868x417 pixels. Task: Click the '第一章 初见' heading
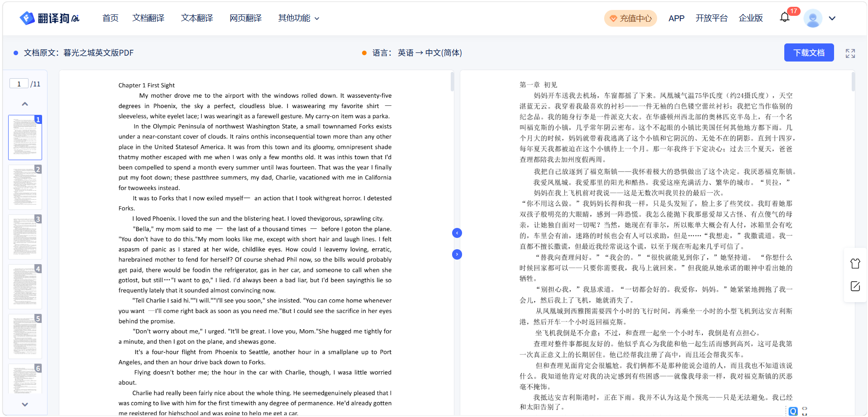point(539,85)
